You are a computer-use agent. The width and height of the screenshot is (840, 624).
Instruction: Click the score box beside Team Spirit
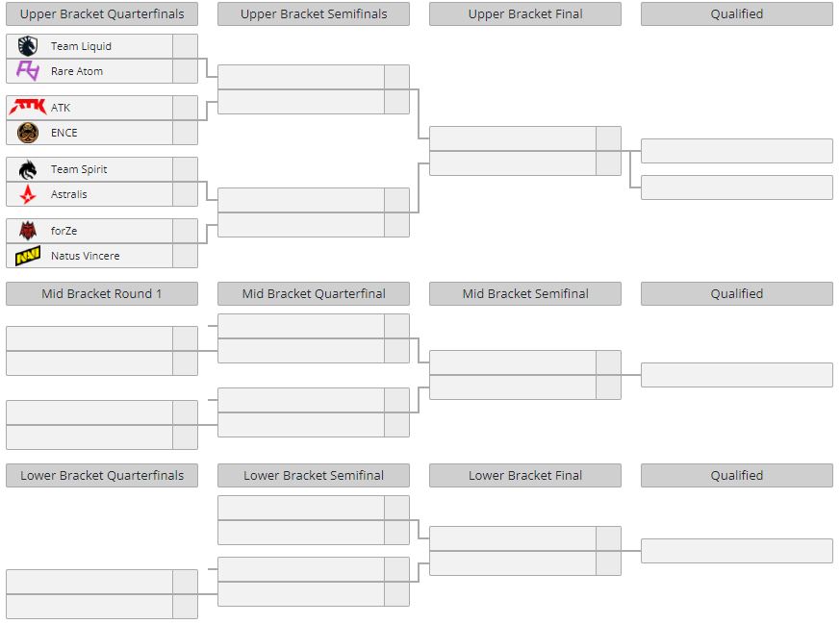185,169
